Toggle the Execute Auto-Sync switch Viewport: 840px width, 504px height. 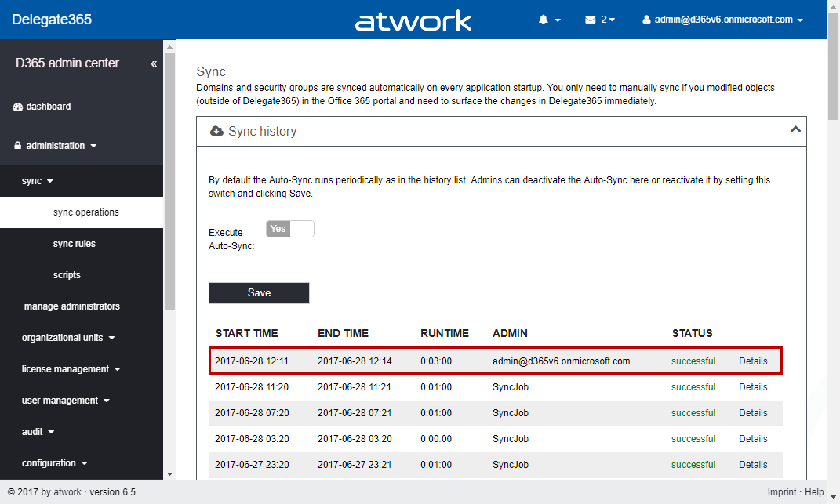pyautogui.click(x=290, y=229)
